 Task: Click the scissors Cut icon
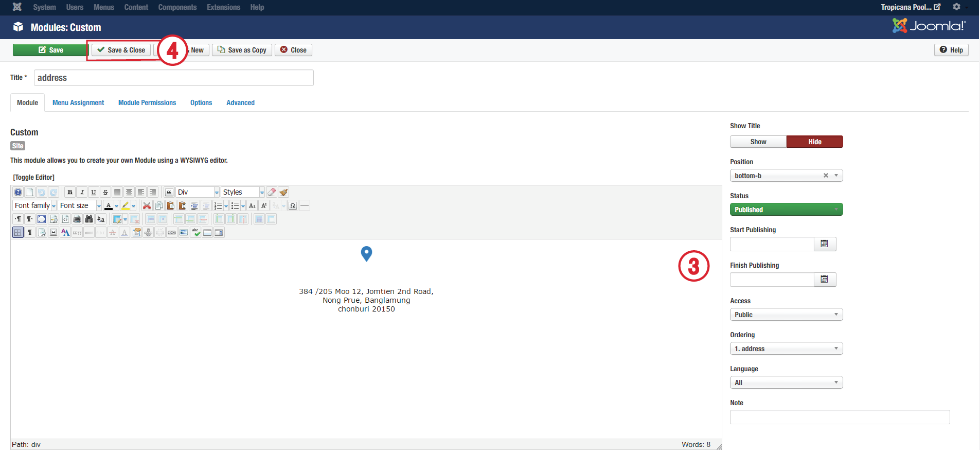point(147,205)
